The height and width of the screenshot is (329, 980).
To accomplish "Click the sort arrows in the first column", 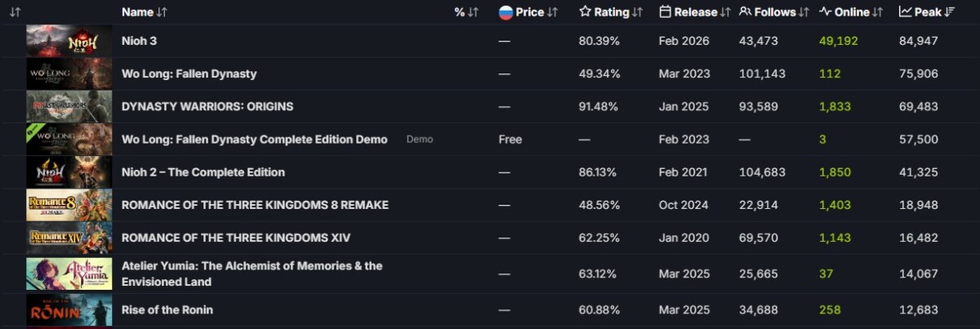I will 15,12.
